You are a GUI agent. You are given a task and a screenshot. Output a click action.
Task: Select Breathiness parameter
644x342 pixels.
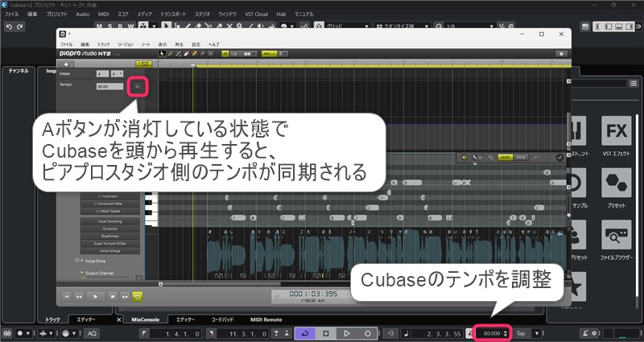[x=110, y=236]
